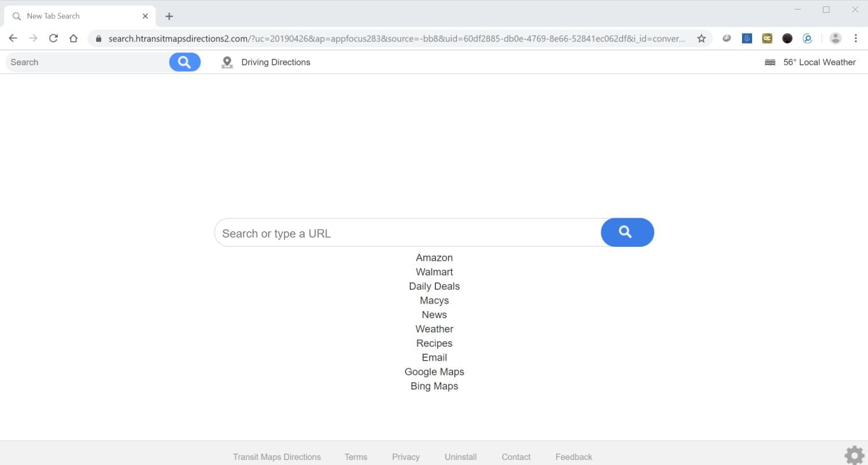
Task: Focus the Search or type a URL field
Action: point(407,233)
